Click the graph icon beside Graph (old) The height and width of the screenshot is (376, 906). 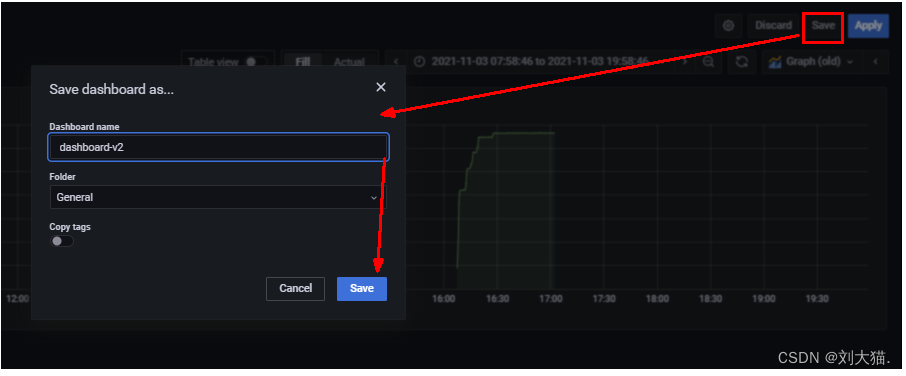(x=775, y=61)
